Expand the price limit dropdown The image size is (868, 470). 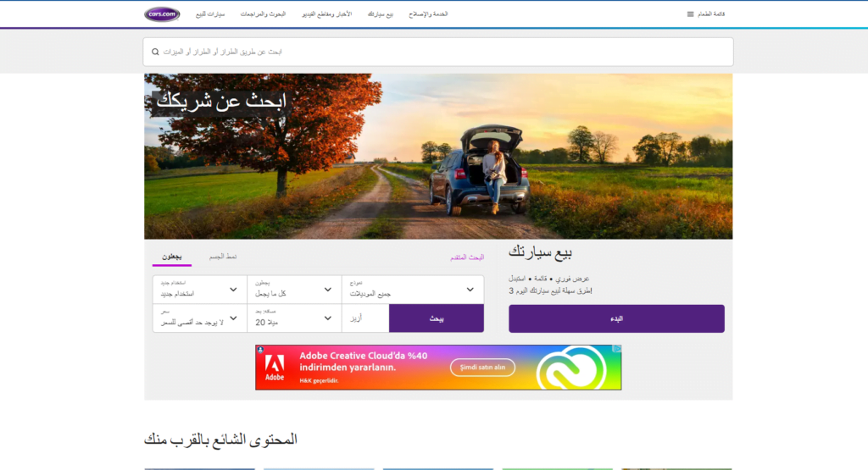pos(199,318)
